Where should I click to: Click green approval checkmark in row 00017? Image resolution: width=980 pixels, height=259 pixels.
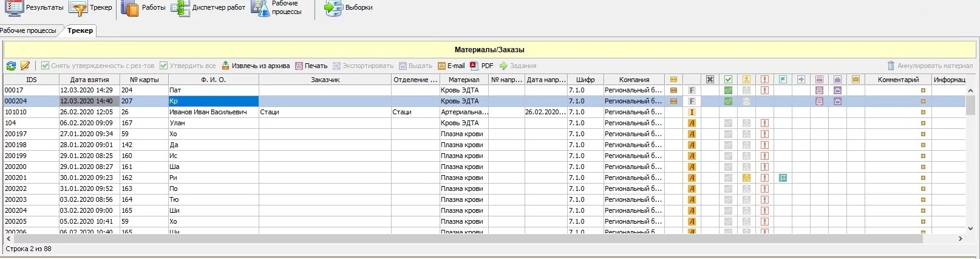(x=728, y=90)
